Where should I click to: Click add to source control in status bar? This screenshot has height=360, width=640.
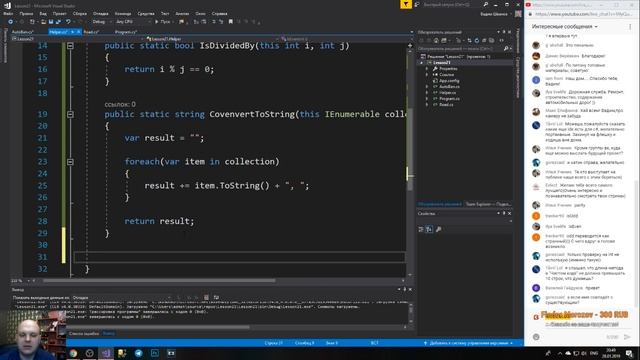(468, 343)
